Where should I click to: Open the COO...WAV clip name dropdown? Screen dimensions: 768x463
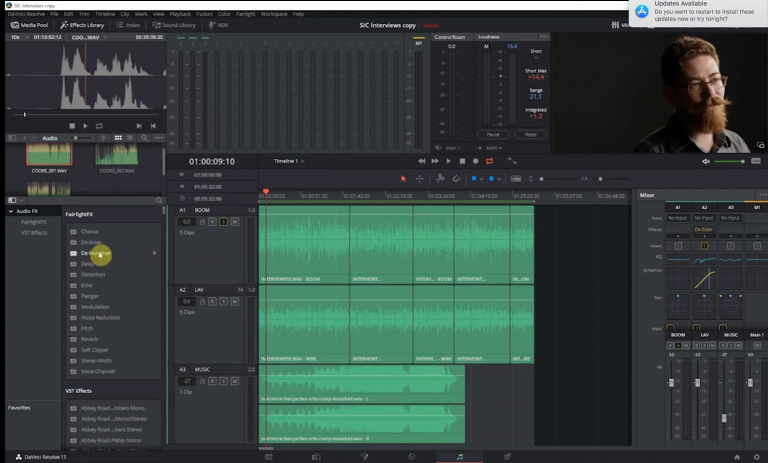pyautogui.click(x=89, y=37)
